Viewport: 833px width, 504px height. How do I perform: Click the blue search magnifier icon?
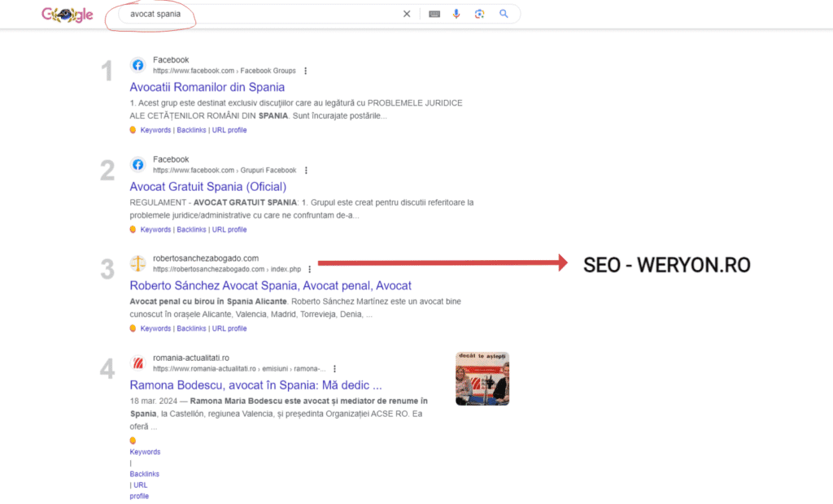click(504, 14)
